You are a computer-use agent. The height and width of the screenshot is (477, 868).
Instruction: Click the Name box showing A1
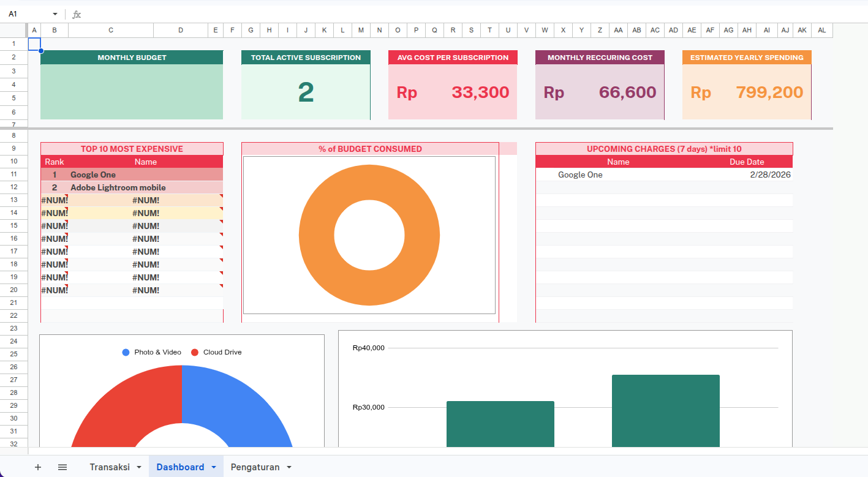point(28,14)
